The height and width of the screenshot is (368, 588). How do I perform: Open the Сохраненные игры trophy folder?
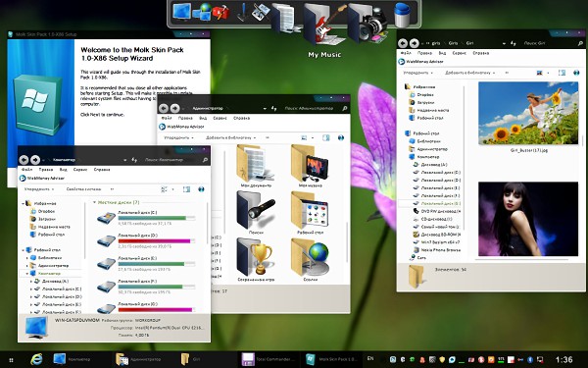(x=255, y=257)
